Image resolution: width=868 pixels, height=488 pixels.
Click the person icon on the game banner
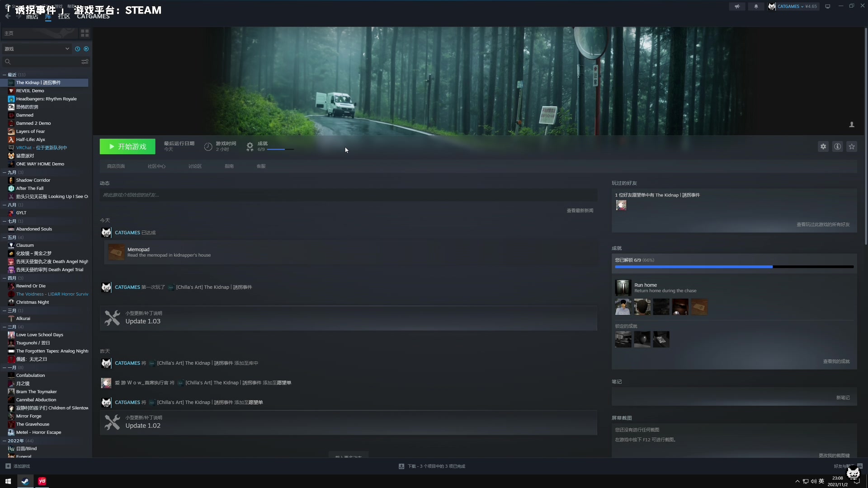(852, 125)
